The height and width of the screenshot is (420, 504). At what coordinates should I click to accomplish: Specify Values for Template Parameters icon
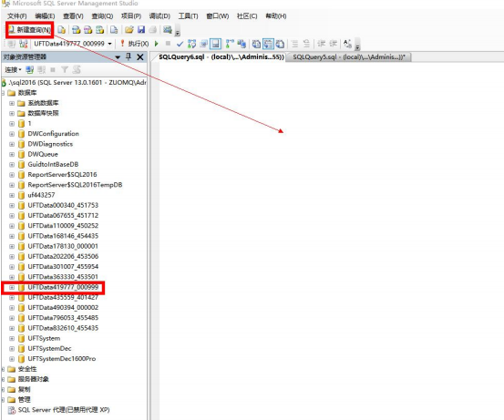(x=347, y=44)
